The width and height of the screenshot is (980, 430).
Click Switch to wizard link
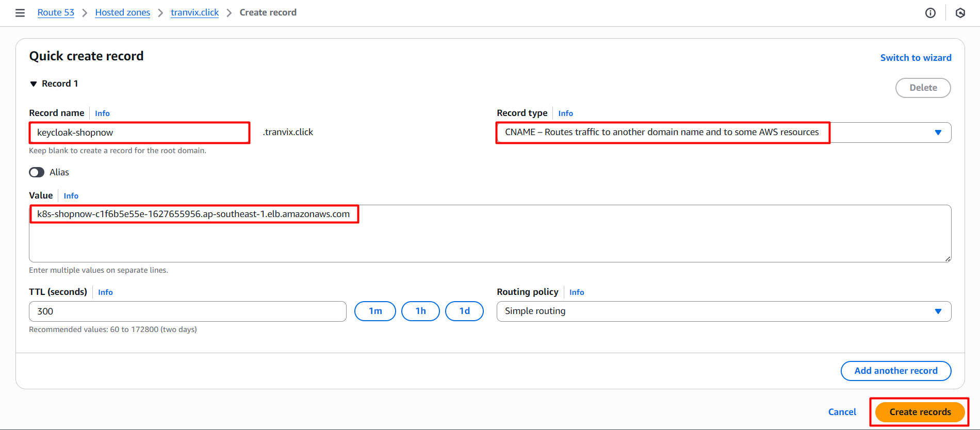click(916, 58)
